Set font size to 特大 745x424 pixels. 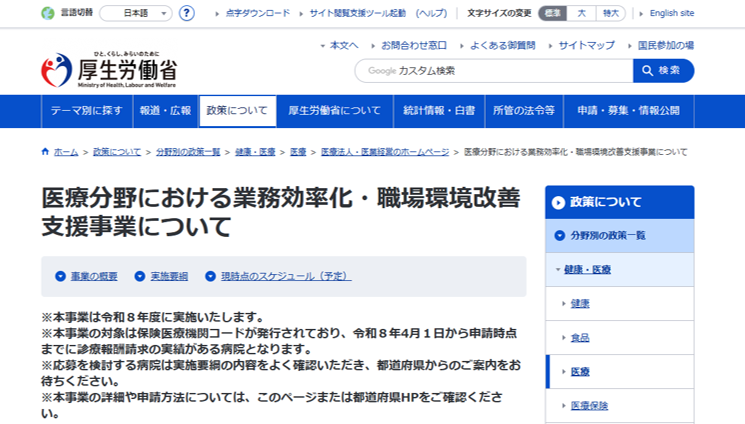pos(611,13)
